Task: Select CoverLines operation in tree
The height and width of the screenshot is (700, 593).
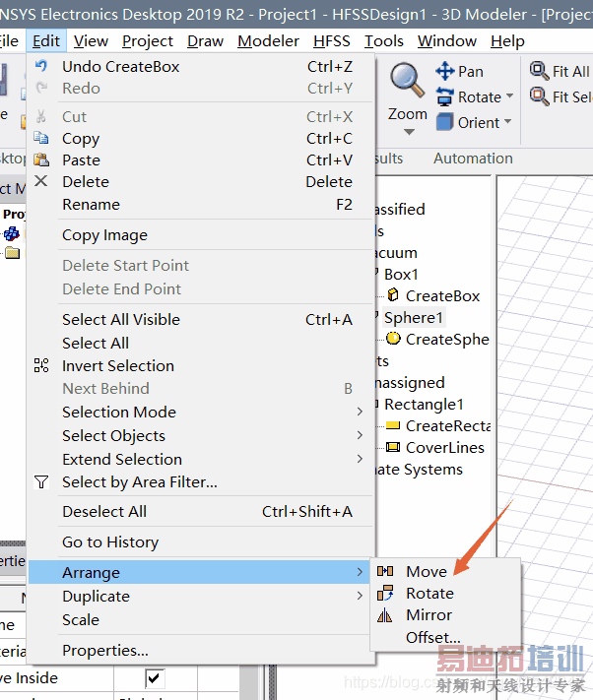Action: click(445, 447)
